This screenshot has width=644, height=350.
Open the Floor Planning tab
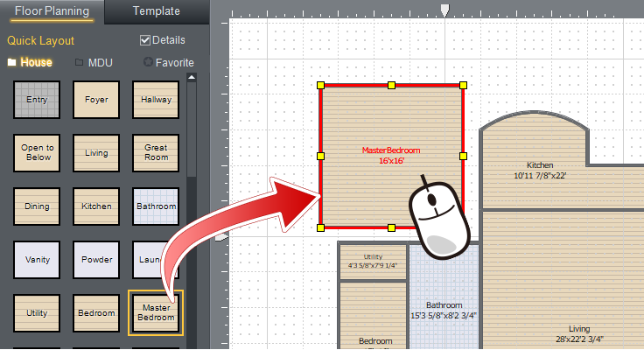pyautogui.click(x=51, y=11)
